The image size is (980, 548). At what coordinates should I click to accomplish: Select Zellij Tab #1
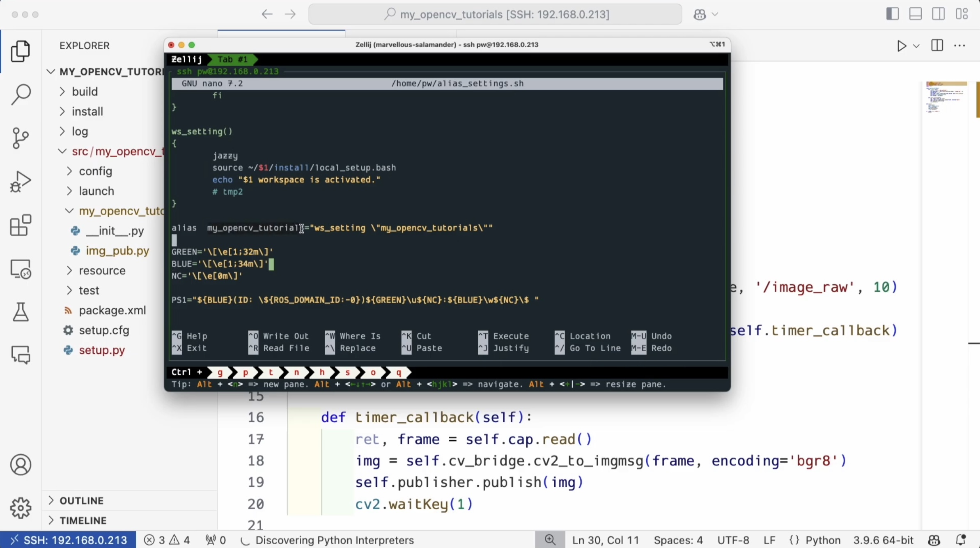[232, 60]
